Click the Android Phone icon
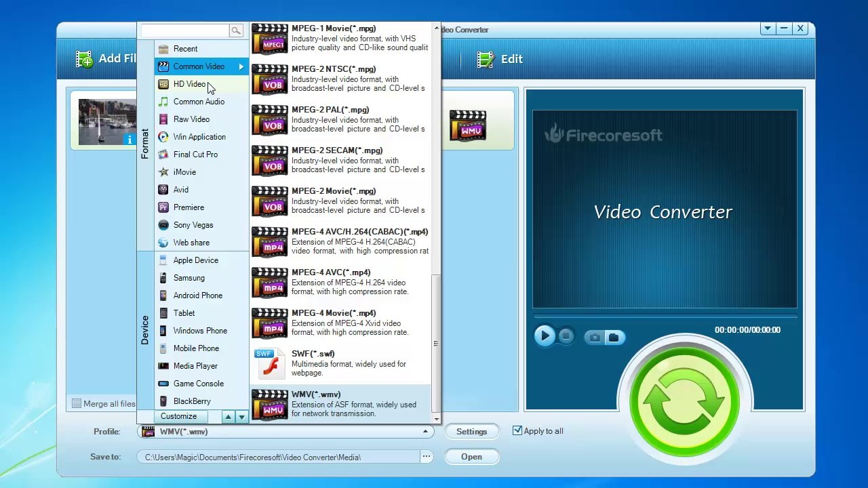The height and width of the screenshot is (488, 868). point(163,296)
